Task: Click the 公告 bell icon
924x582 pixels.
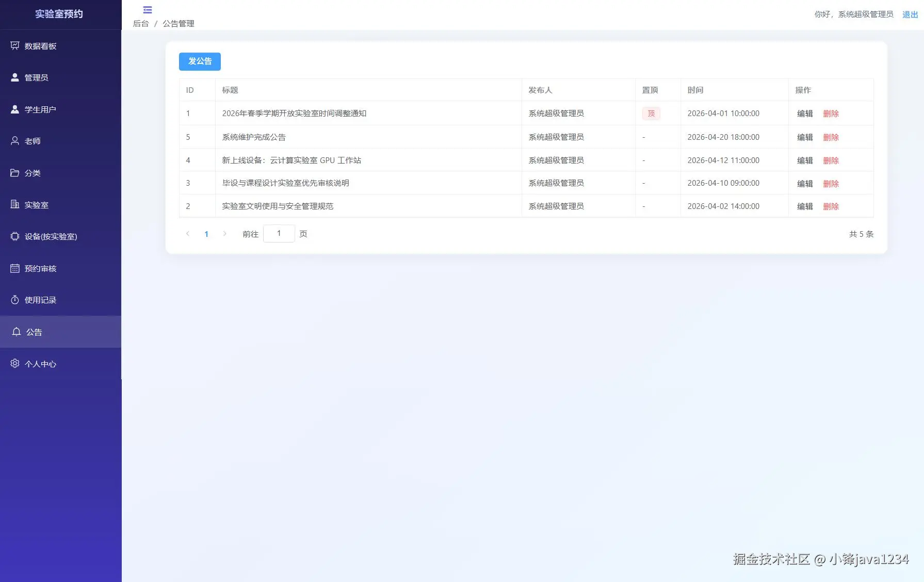Action: click(x=17, y=332)
